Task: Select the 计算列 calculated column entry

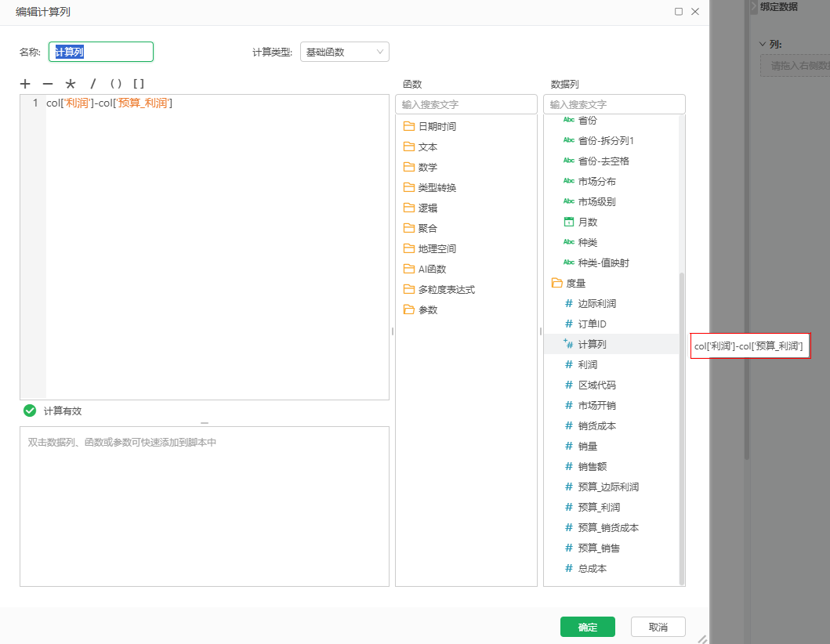Action: pos(611,344)
